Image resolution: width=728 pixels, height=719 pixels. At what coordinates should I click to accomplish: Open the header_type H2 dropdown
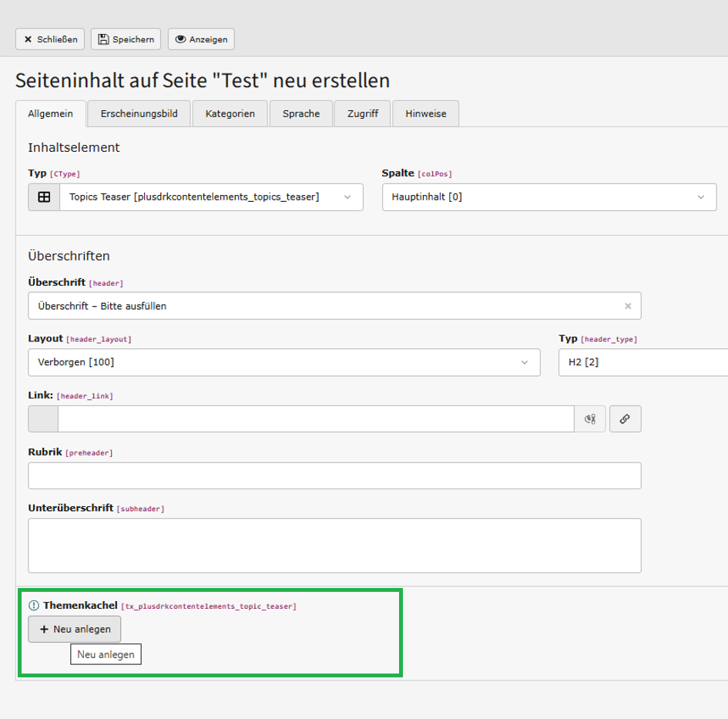click(643, 362)
